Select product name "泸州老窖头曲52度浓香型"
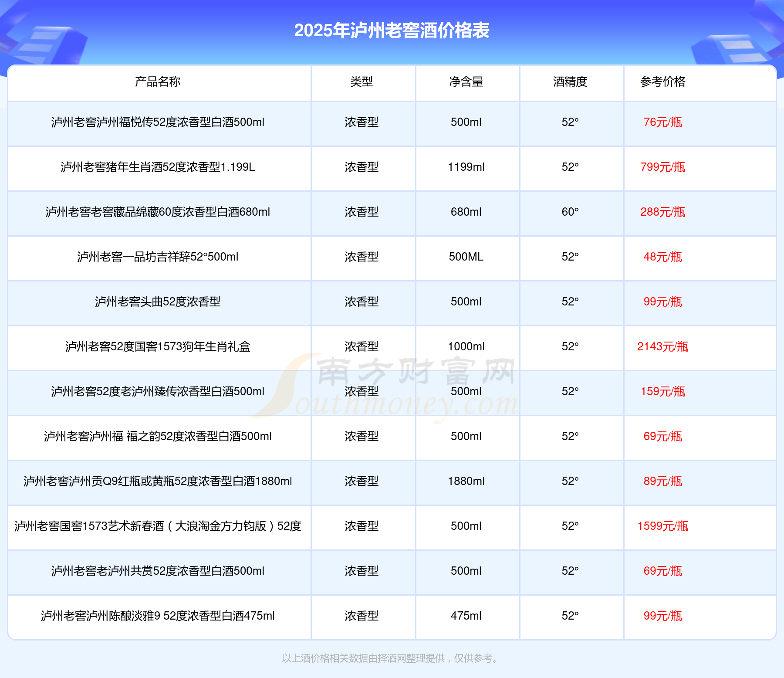The image size is (784, 678). tap(158, 302)
